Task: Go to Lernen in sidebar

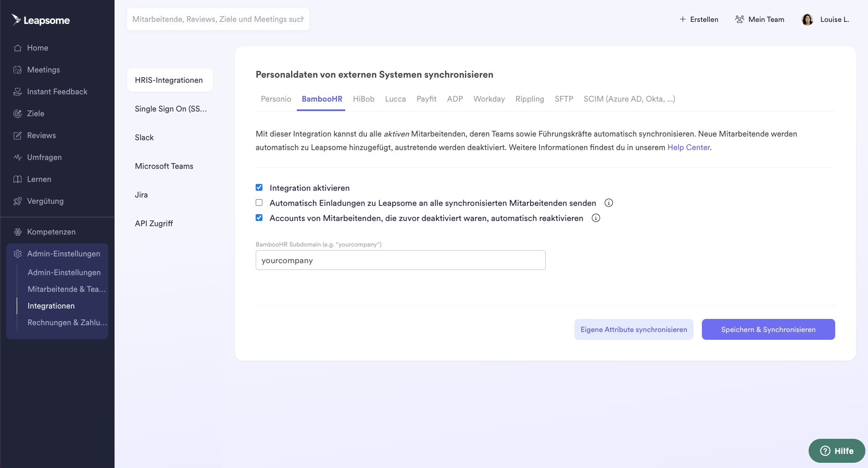Action: pyautogui.click(x=39, y=179)
